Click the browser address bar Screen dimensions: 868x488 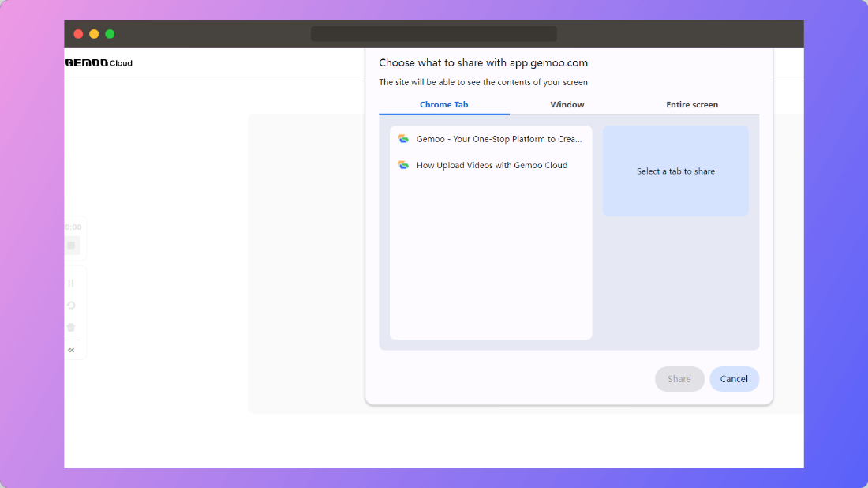click(x=434, y=34)
